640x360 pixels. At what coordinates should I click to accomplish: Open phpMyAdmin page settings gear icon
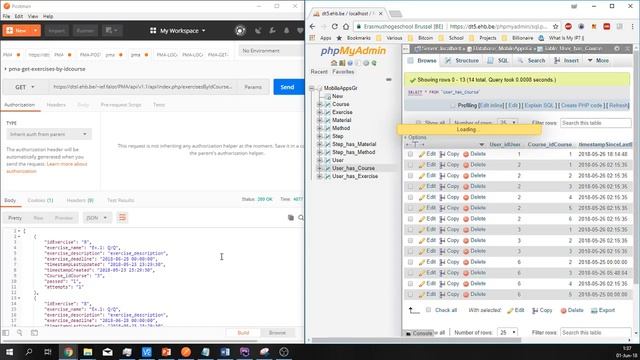tap(617, 49)
